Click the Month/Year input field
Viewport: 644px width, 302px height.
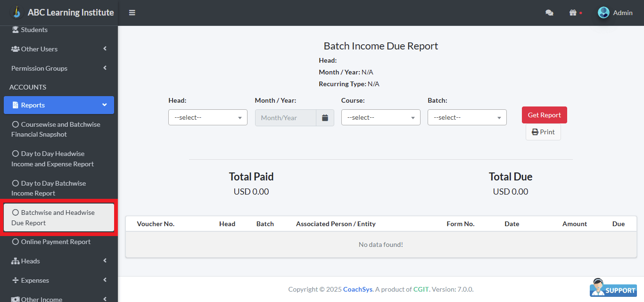tap(285, 117)
